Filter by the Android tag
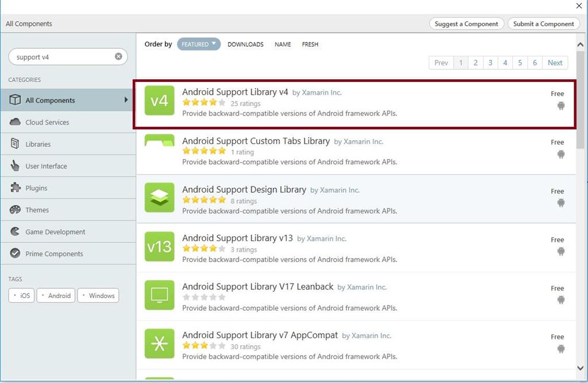This screenshot has height=383, width=588. (x=56, y=295)
